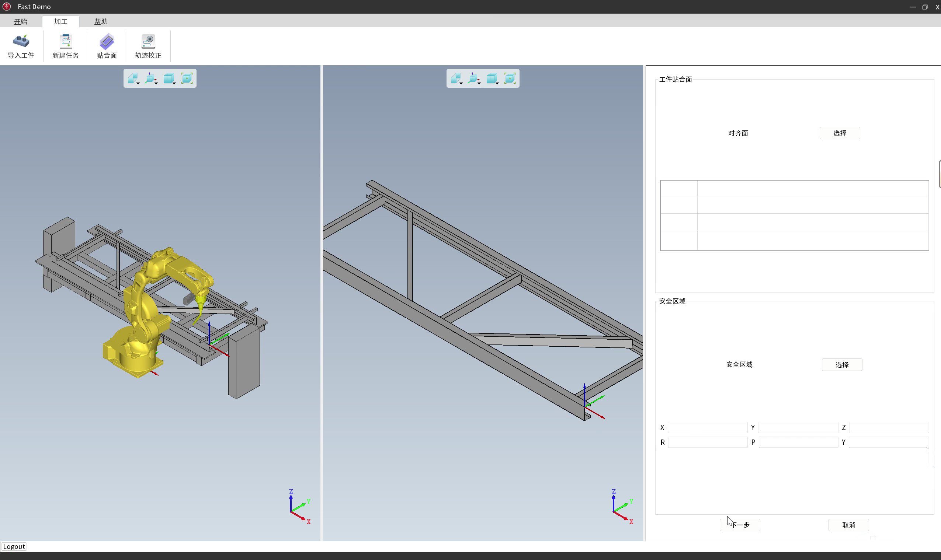Click the 工件贴合面 group title

coord(676,79)
